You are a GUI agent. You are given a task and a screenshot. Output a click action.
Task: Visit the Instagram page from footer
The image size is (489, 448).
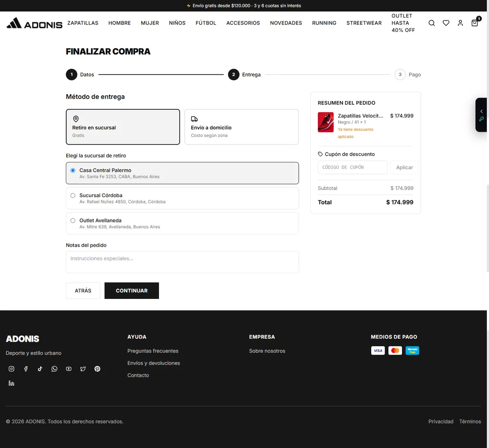coord(12,369)
